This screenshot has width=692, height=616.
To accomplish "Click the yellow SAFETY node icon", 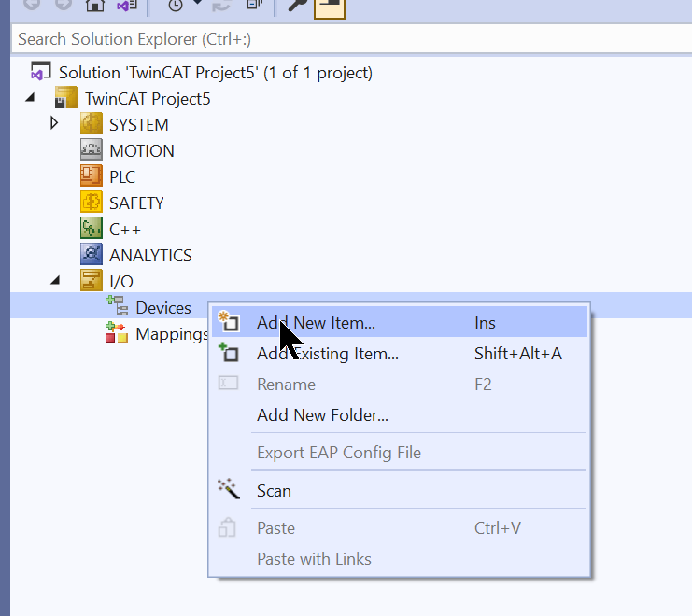I will click(92, 202).
